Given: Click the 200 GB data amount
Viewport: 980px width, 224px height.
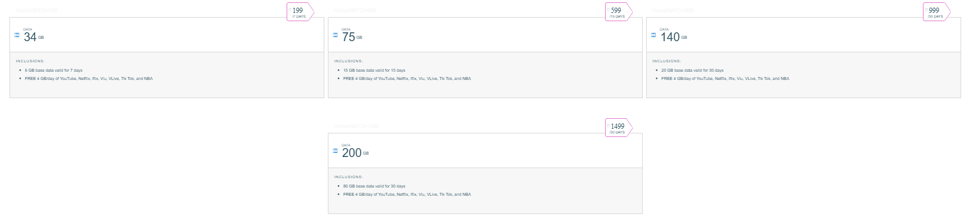Looking at the screenshot, I should (355, 152).
